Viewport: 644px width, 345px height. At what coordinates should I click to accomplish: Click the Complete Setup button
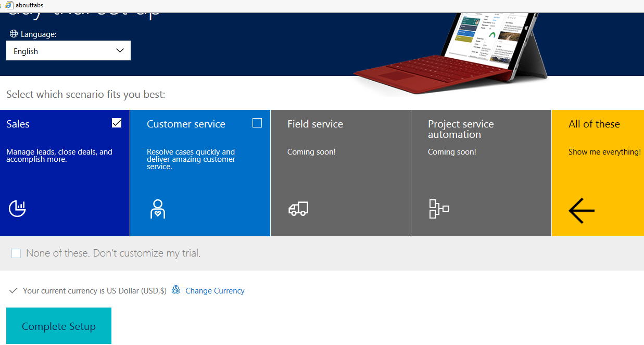[58, 326]
